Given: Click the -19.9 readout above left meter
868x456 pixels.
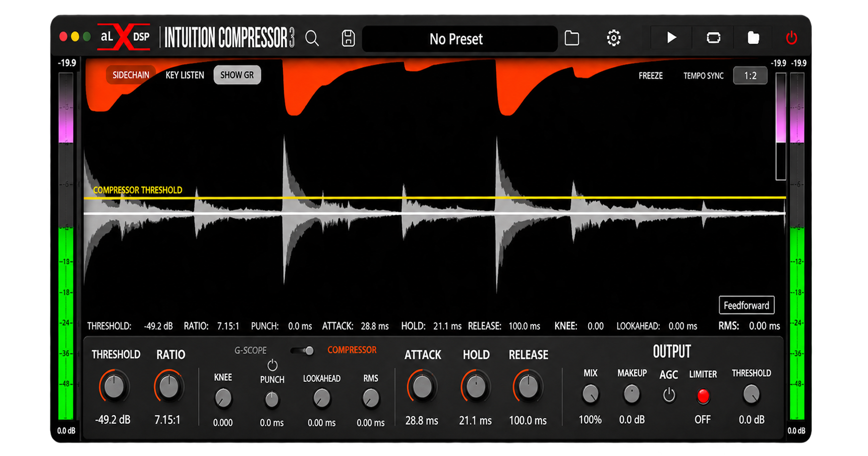Looking at the screenshot, I should point(67,63).
